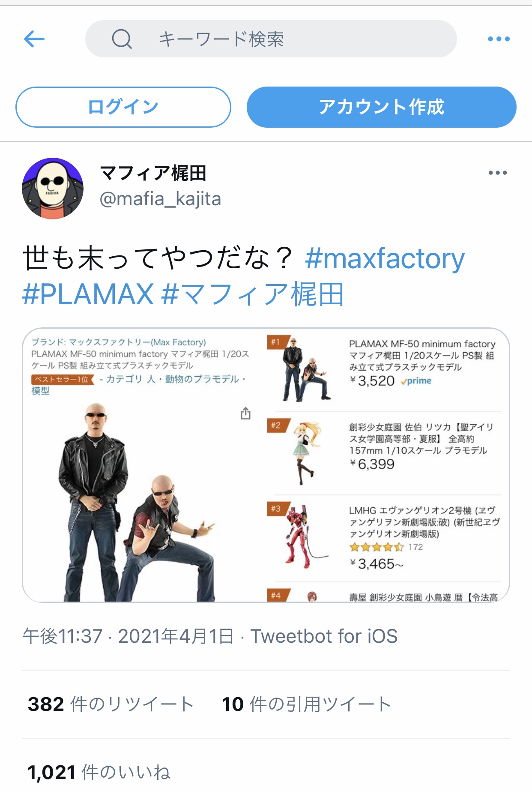The image size is (532, 791).
Task: Tap the blue back arrow
Action: click(34, 39)
